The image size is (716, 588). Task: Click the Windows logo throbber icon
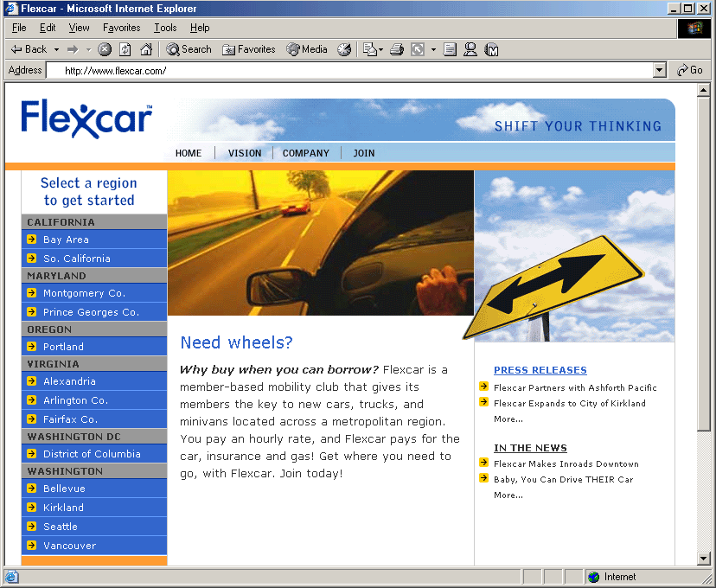(694, 29)
